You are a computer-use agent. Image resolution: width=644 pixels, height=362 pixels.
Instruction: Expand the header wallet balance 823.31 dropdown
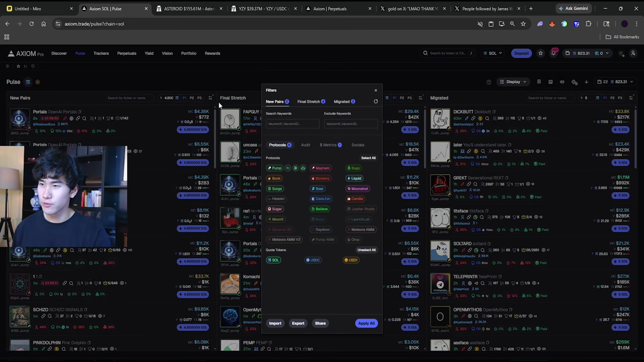click(x=587, y=53)
